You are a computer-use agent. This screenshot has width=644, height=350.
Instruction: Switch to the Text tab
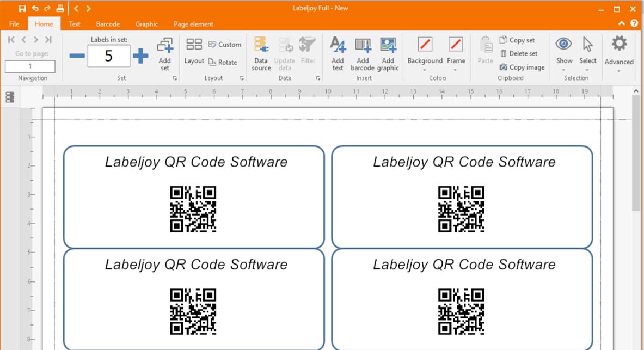coord(75,24)
